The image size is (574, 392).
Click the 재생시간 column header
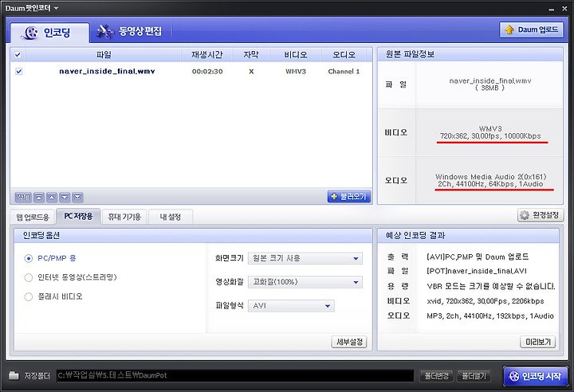[x=206, y=55]
